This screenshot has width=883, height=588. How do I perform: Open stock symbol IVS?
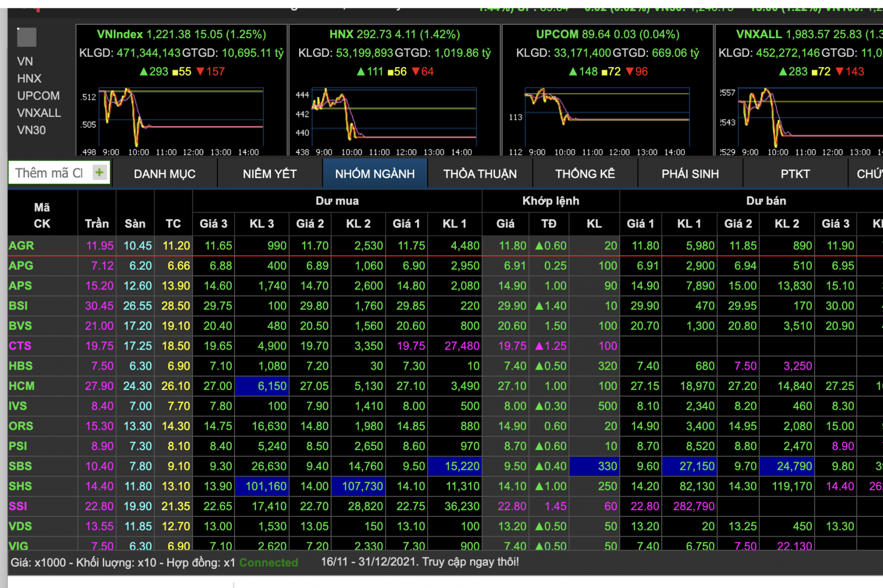[18, 406]
